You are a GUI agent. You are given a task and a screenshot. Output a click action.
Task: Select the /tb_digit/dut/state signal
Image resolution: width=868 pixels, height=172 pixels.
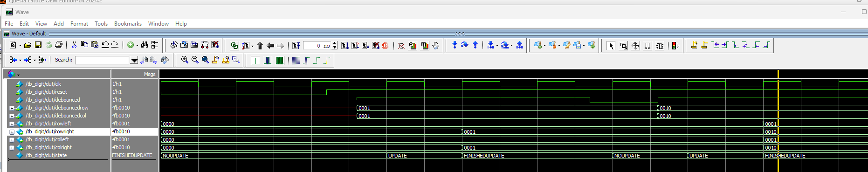click(46, 155)
